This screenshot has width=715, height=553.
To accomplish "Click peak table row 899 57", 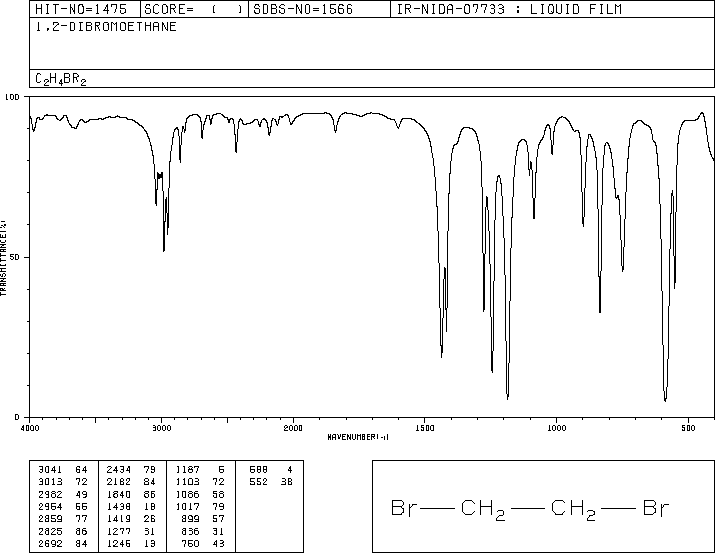I will coord(203,519).
